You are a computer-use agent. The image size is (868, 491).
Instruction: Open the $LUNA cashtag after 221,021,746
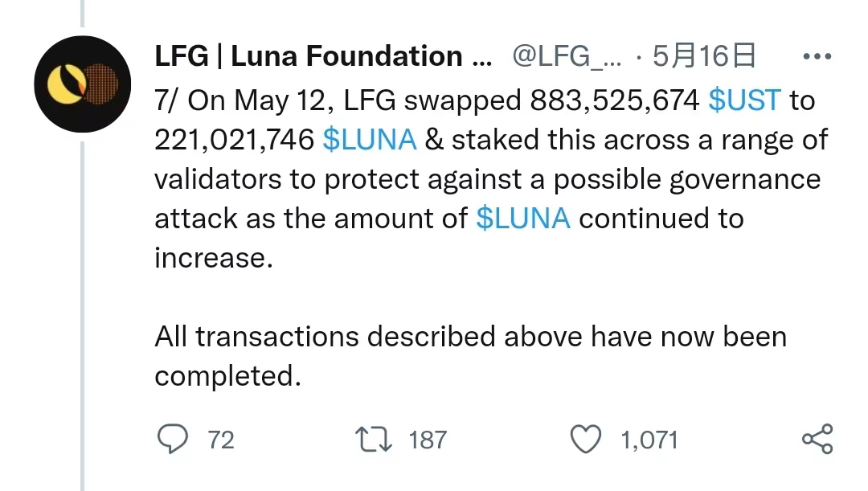point(369,140)
